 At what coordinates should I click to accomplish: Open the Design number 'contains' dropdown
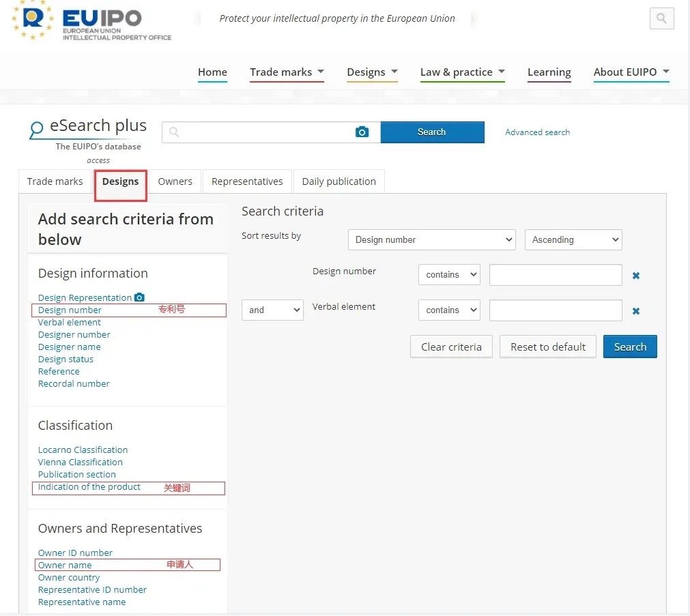point(449,274)
